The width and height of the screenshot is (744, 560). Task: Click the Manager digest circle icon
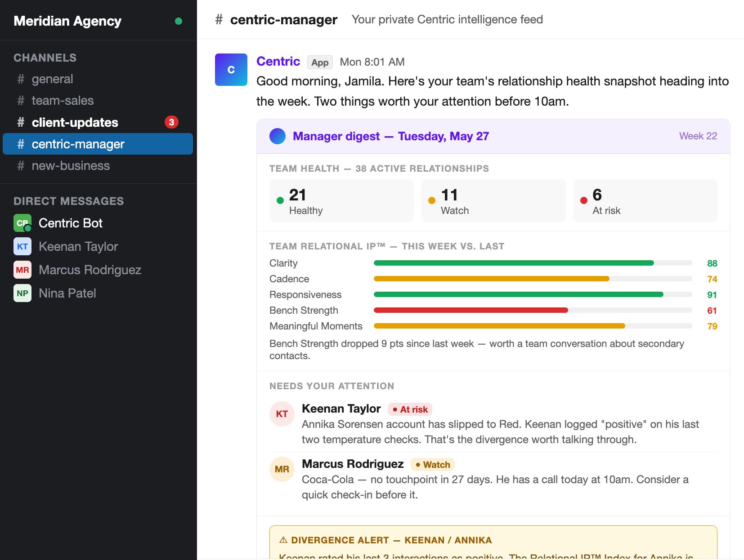click(x=278, y=136)
